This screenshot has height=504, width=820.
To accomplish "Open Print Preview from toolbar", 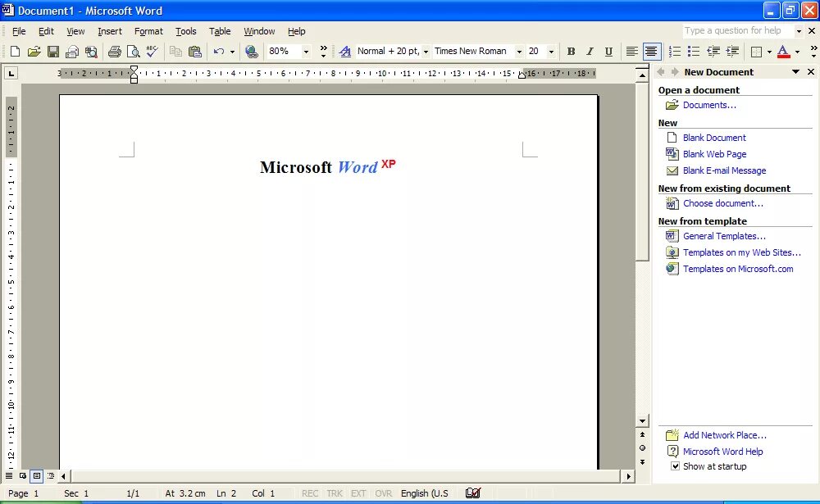I will point(134,52).
